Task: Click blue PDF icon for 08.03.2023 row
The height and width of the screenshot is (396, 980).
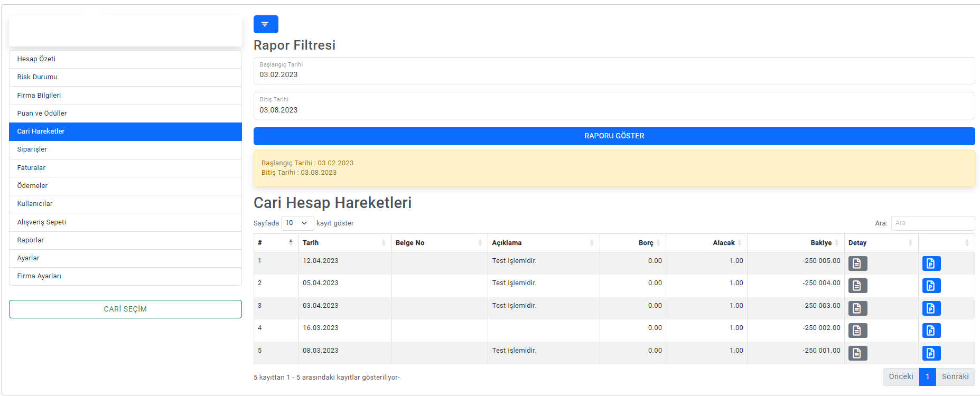Action: click(931, 353)
